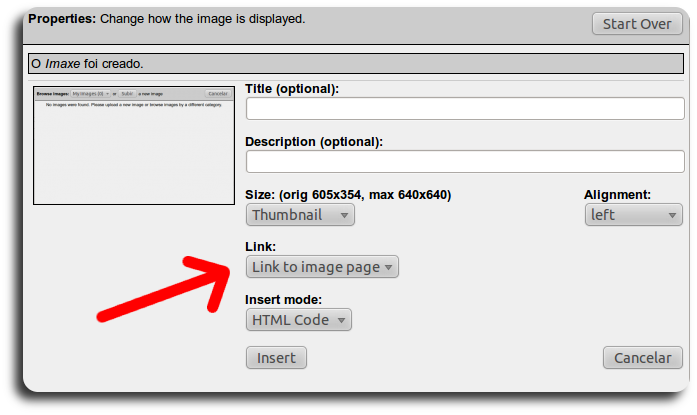Image resolution: width=697 pixels, height=415 pixels.
Task: Focus the Title (optional) text field
Action: click(464, 108)
